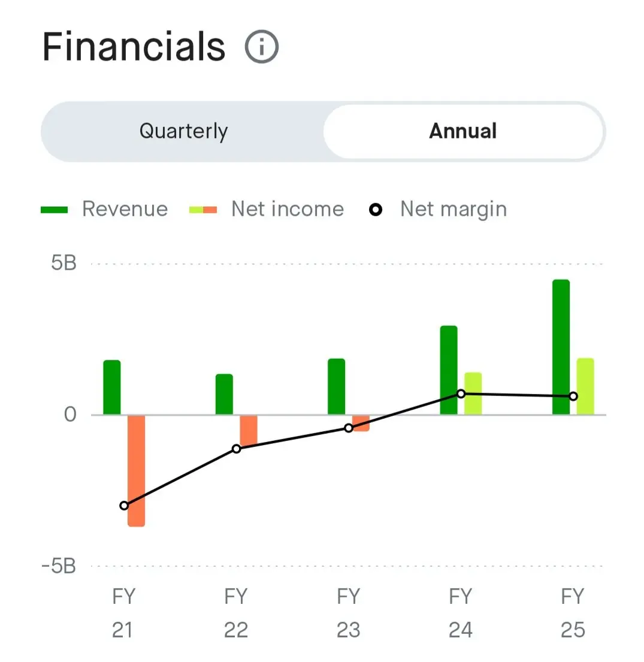644x662 pixels.
Task: Click the FY 23 net margin point
Action: [349, 428]
